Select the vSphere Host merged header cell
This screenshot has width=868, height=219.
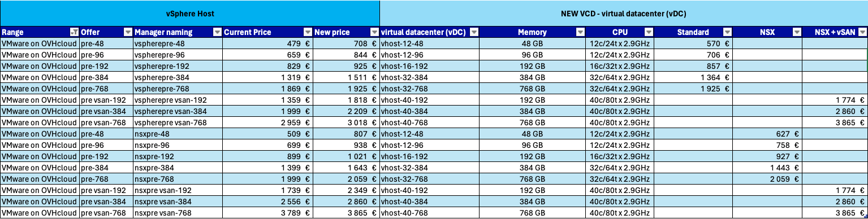189,13
